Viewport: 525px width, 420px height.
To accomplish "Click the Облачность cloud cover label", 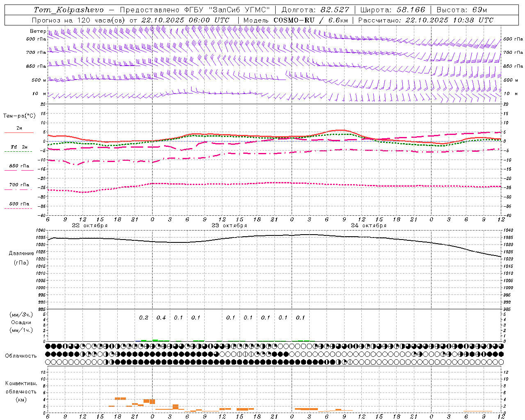I will pos(21,356).
